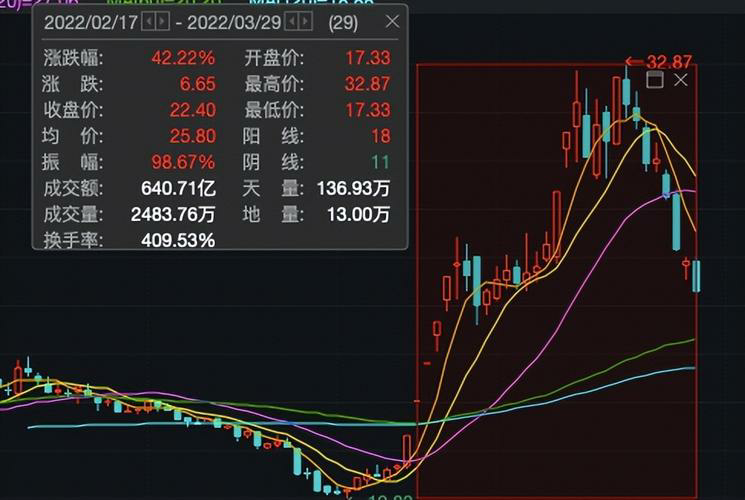
Task: Click the 32.87 high price marker on chart
Action: [x=659, y=62]
